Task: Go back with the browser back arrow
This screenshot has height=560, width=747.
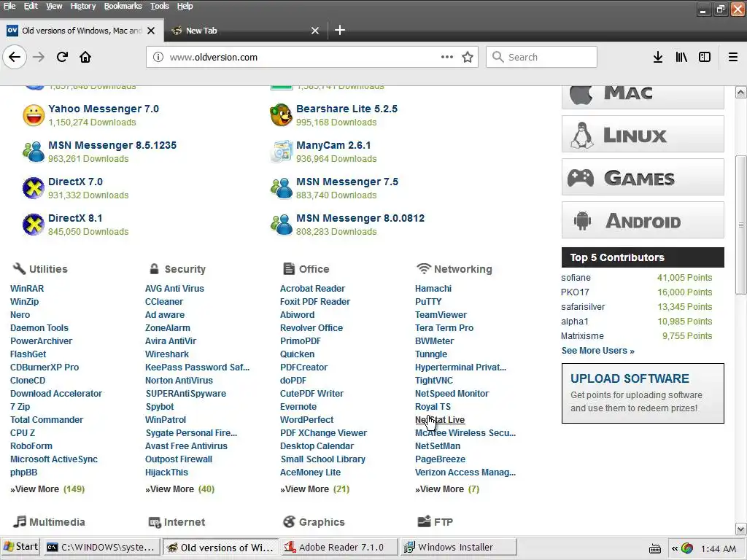Action: [x=15, y=57]
